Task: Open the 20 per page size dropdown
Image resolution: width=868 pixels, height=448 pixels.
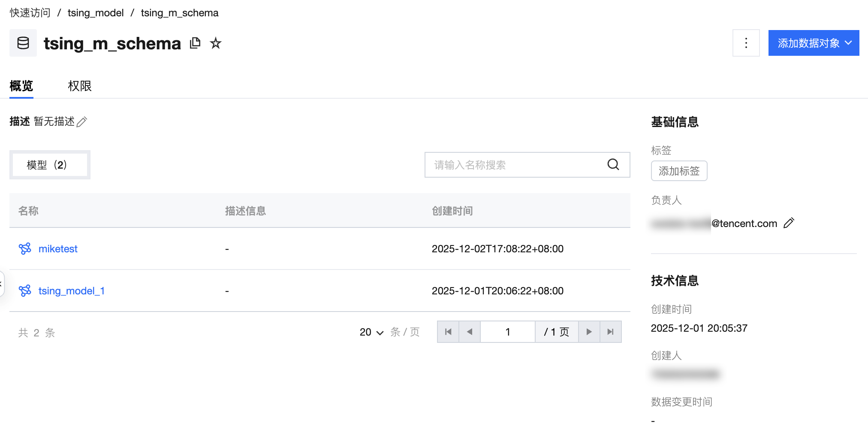Action: 371,332
